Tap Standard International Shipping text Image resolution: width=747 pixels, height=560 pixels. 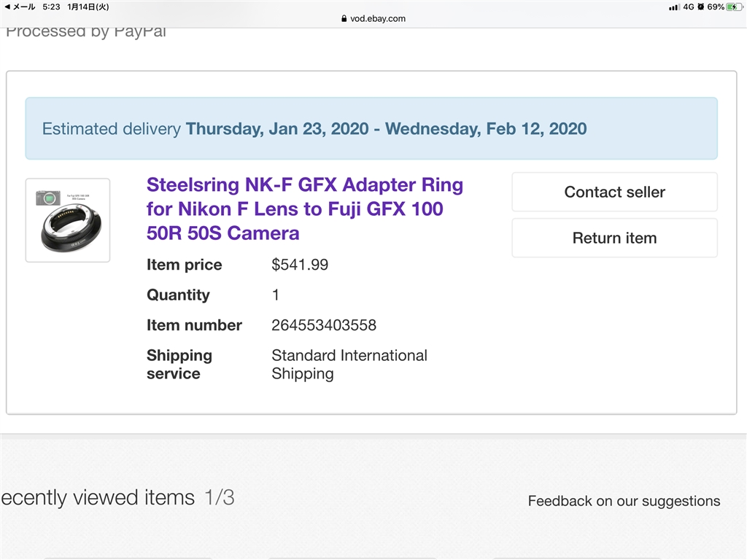click(x=349, y=365)
